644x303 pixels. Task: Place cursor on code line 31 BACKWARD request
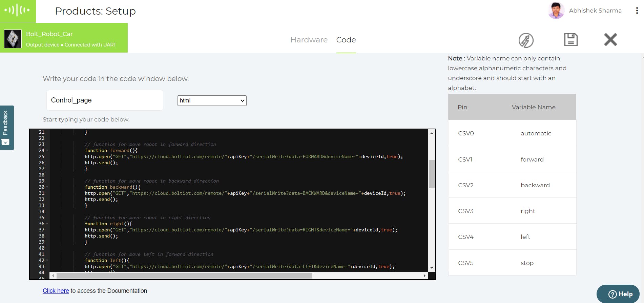tap(245, 193)
